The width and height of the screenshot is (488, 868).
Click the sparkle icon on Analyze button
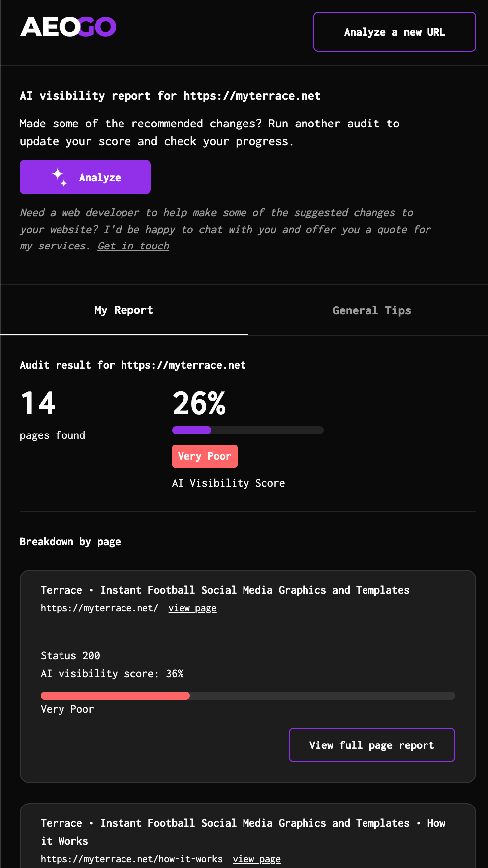pos(60,177)
